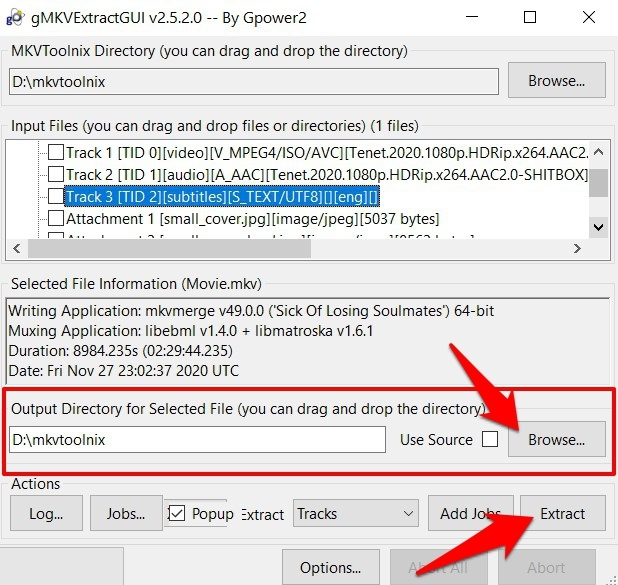This screenshot has height=585, width=618.
Task: Open the Jobs window
Action: pos(126,513)
